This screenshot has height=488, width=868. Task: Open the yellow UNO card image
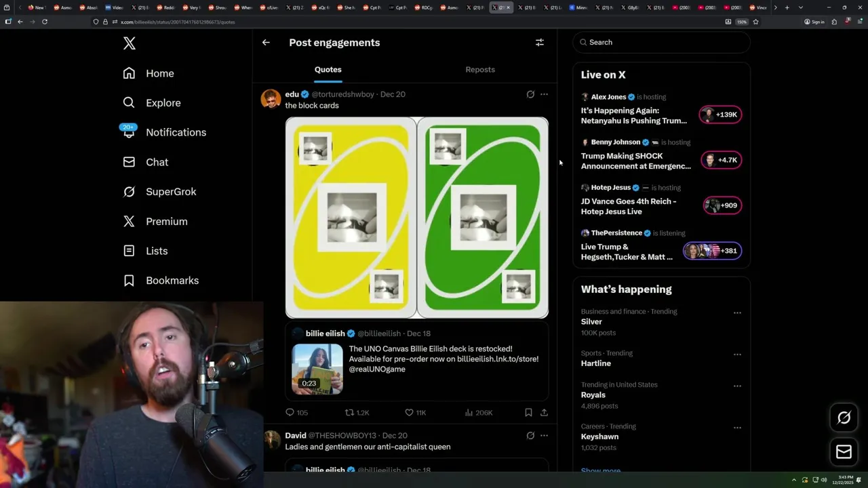click(351, 218)
